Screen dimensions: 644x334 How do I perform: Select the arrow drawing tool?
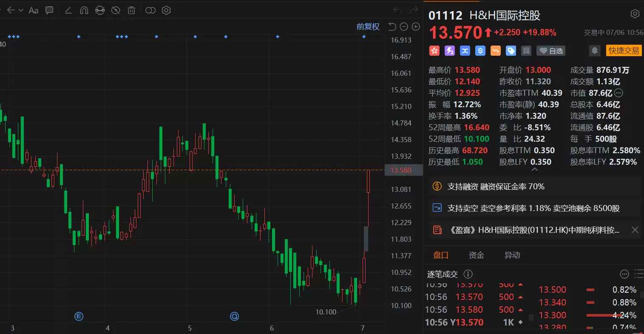coord(11,10)
